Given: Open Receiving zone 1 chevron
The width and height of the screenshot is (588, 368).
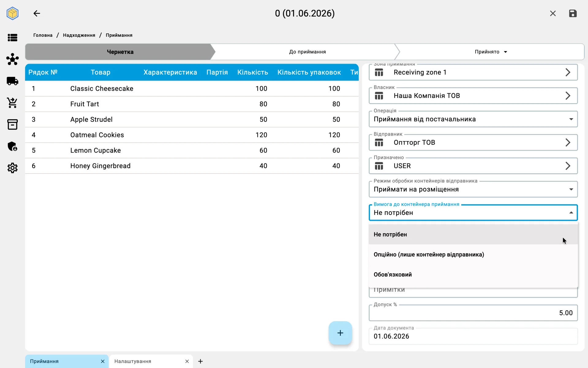Looking at the screenshot, I should coord(568,72).
